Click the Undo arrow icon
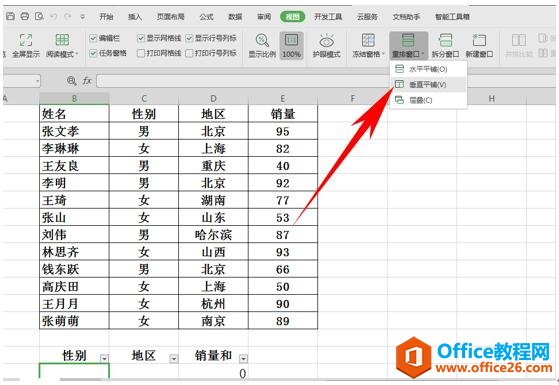The width and height of the screenshot is (559, 385). 54,16
